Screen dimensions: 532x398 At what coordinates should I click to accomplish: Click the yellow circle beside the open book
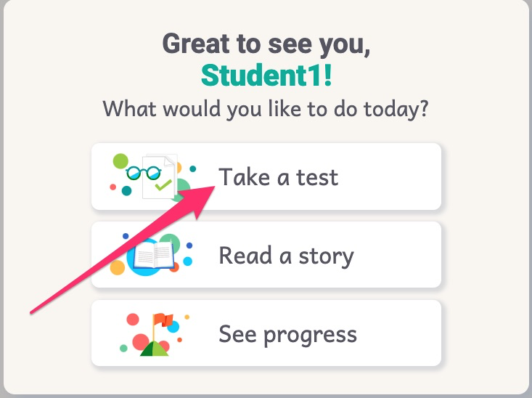point(118,267)
